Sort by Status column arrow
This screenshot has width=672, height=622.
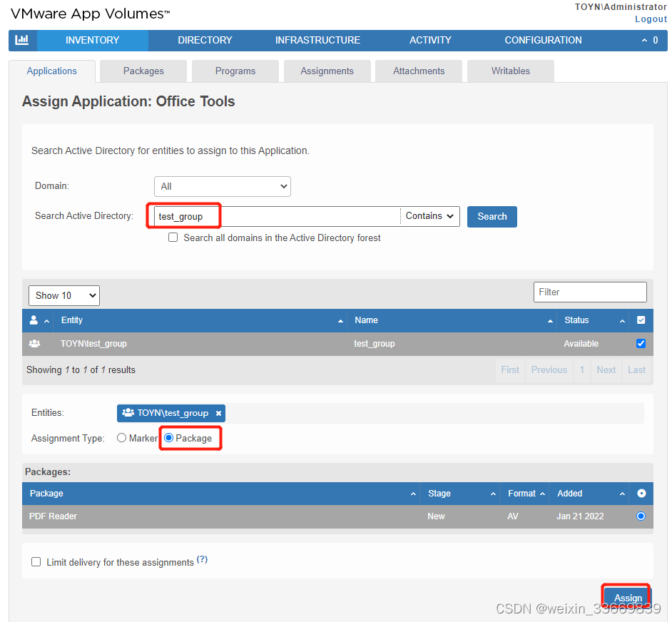coord(622,321)
